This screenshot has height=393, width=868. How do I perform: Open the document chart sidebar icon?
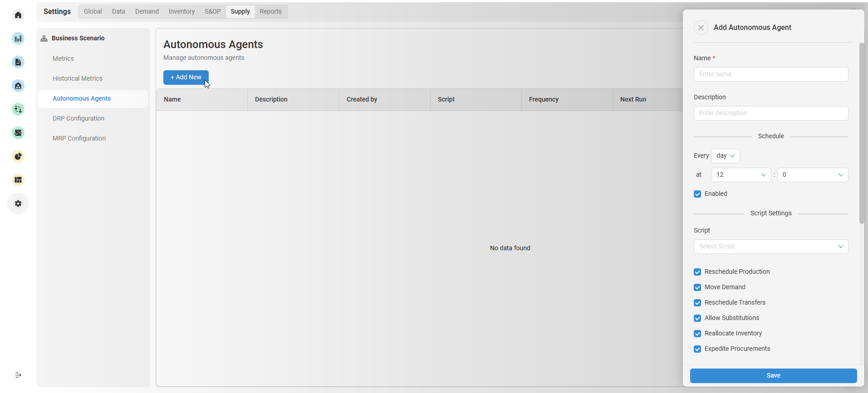18,62
